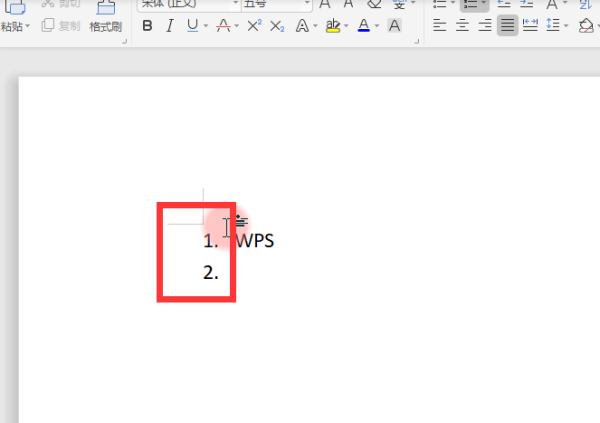
Task: Center align the paragraph
Action: (462, 26)
